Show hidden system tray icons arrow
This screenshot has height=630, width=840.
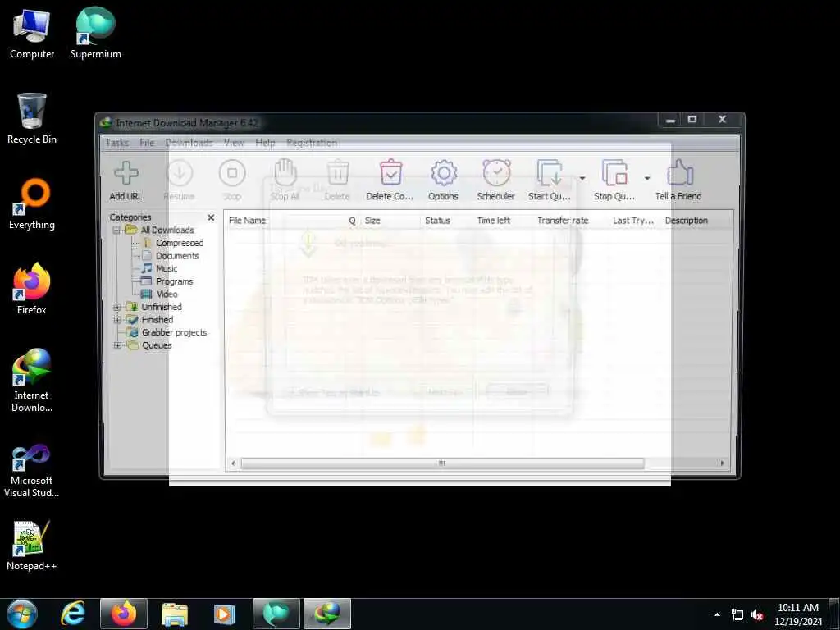717,614
